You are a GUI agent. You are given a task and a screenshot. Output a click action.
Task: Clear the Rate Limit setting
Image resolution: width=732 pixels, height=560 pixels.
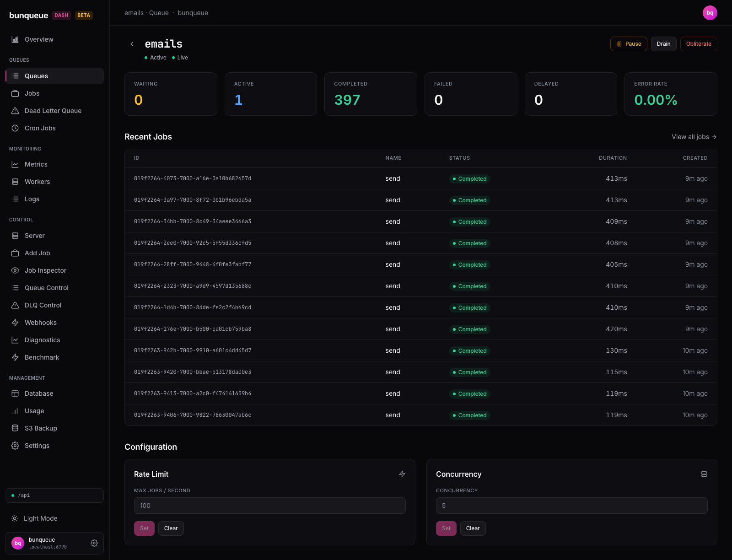(171, 528)
